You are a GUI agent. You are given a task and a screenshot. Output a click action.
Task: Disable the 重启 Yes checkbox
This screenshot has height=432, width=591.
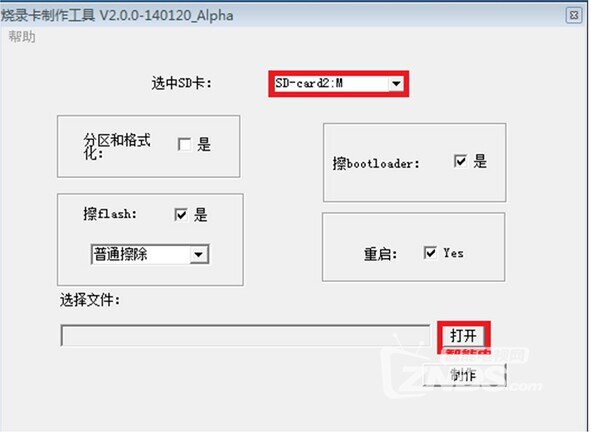[430, 253]
